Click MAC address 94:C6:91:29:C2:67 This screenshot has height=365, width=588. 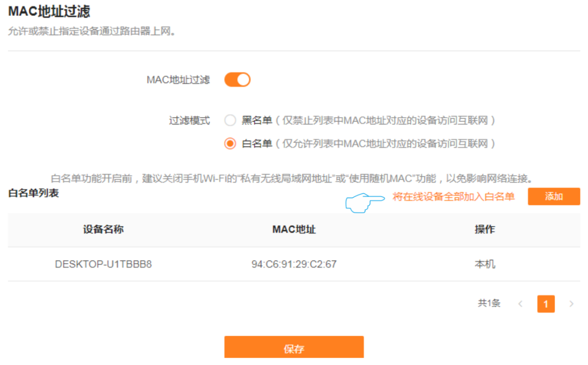294,264
